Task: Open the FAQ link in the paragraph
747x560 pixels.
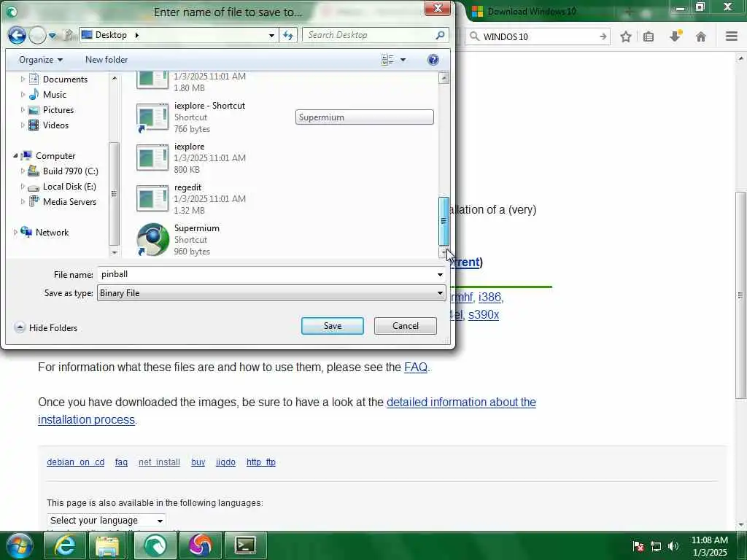Action: (415, 367)
